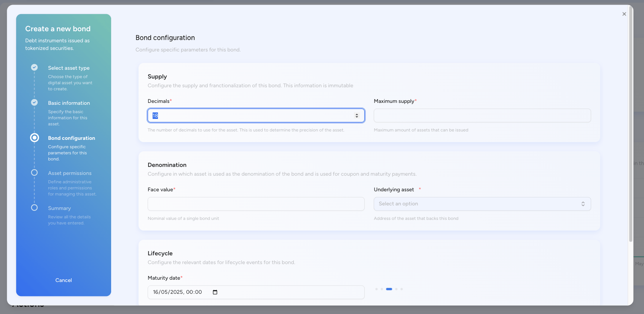Open the Maturity date calendar picker icon
Image resolution: width=644 pixels, height=314 pixels.
[x=215, y=292]
